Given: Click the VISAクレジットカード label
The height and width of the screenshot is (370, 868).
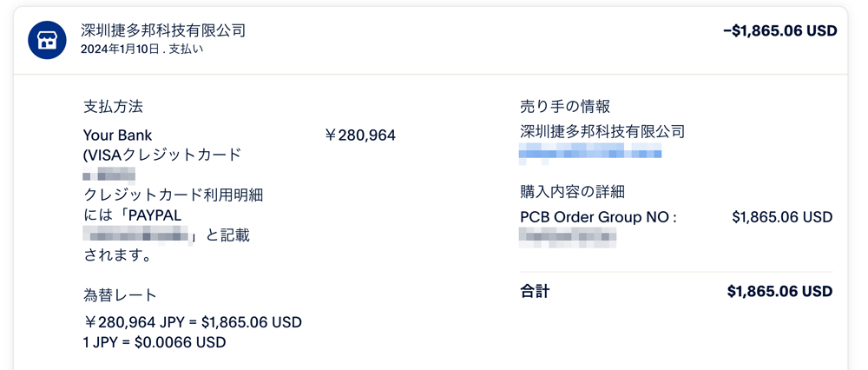Looking at the screenshot, I should 161,155.
